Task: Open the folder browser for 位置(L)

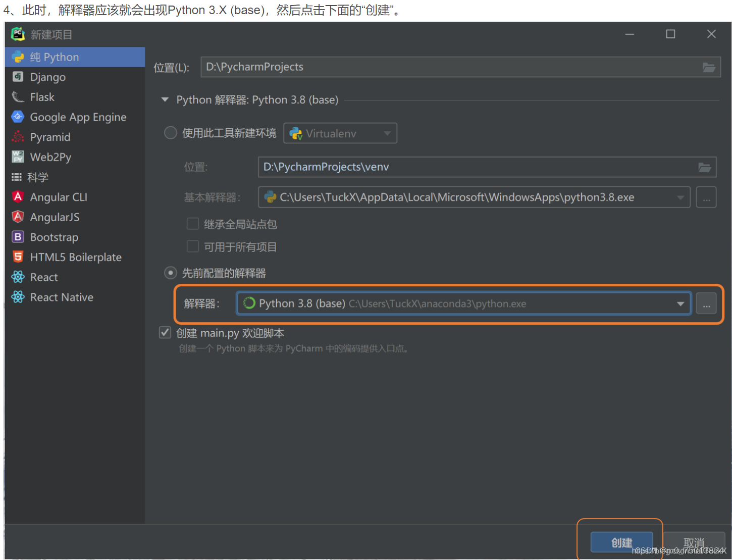Action: [x=709, y=67]
